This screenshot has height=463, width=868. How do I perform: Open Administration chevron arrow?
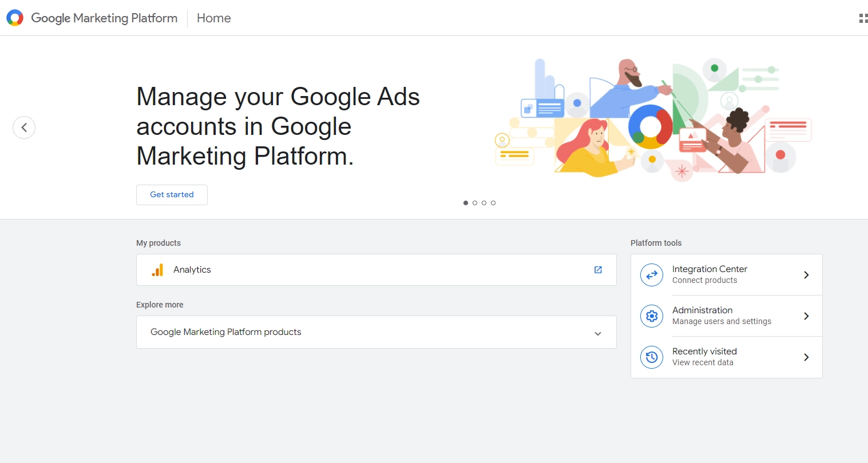(806, 316)
